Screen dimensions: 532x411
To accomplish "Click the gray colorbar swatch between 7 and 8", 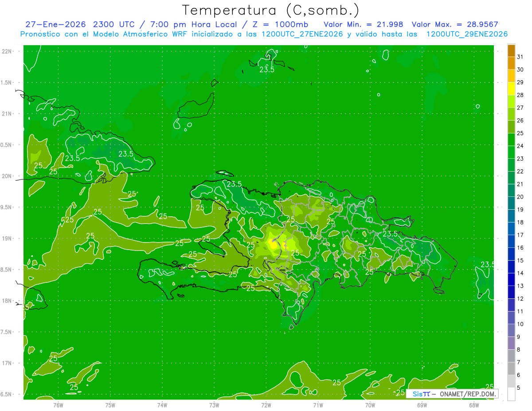I will point(511,356).
